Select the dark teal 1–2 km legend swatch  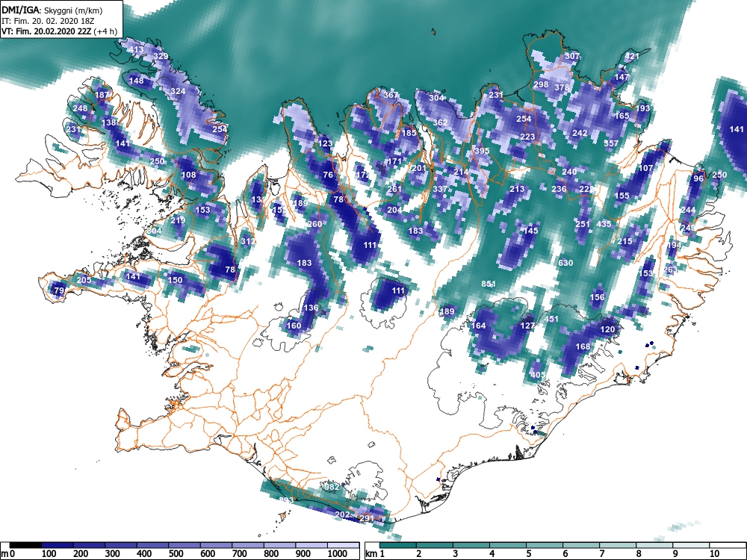pos(398,545)
